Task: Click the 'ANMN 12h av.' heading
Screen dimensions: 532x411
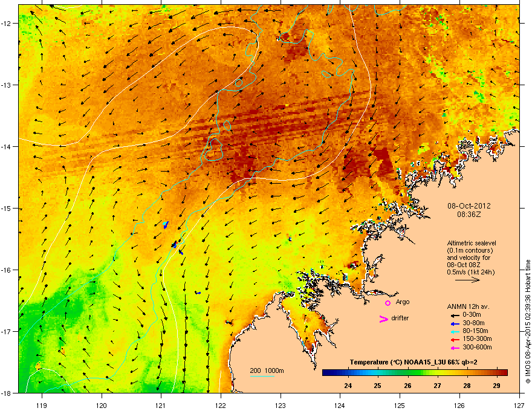Action: coord(468,306)
